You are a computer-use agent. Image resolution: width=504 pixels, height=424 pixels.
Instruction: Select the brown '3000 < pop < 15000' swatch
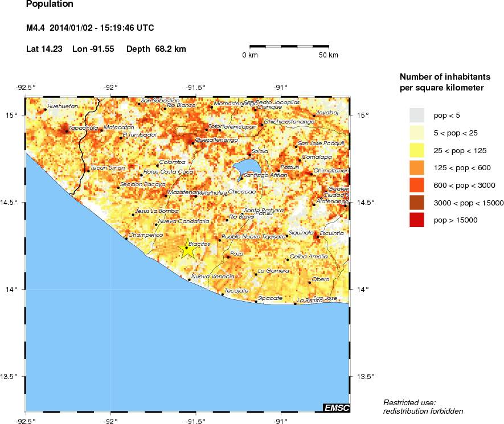[417, 203]
